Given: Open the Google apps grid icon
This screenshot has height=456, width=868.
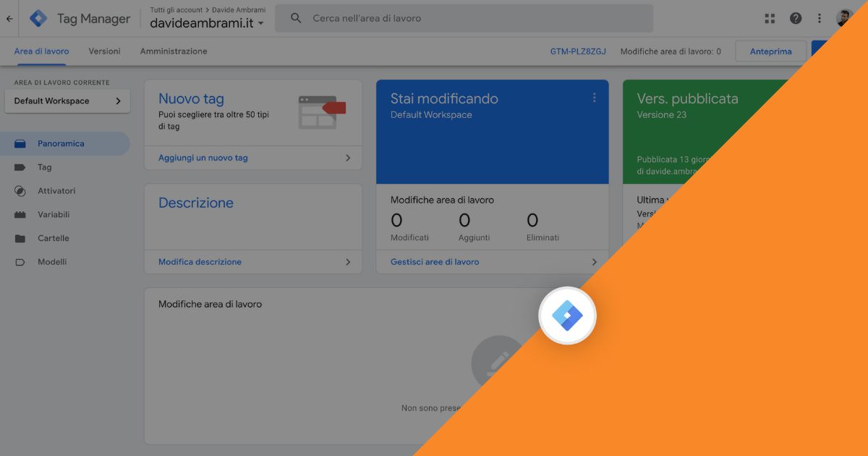Looking at the screenshot, I should [770, 18].
